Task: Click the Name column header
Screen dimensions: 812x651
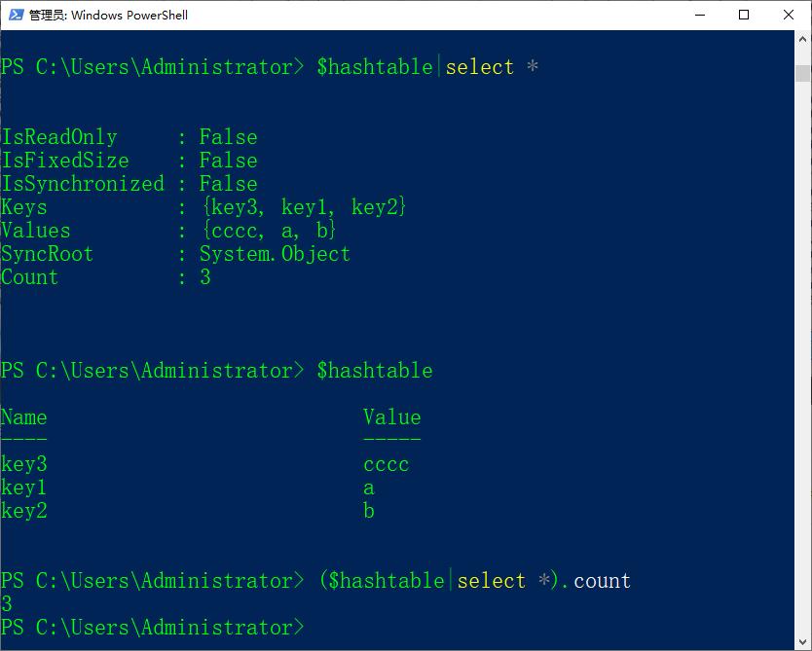Action: 24,417
